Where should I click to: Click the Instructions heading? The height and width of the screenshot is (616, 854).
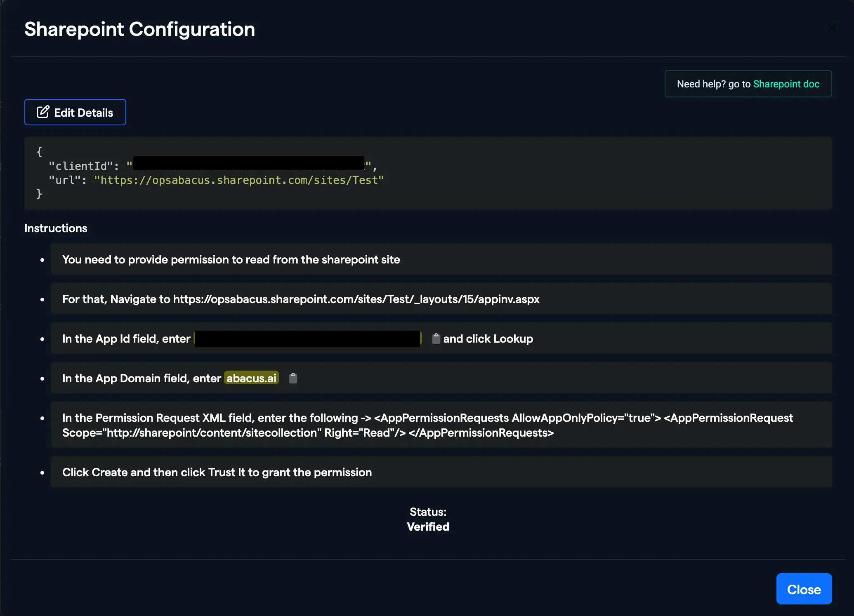[56, 228]
